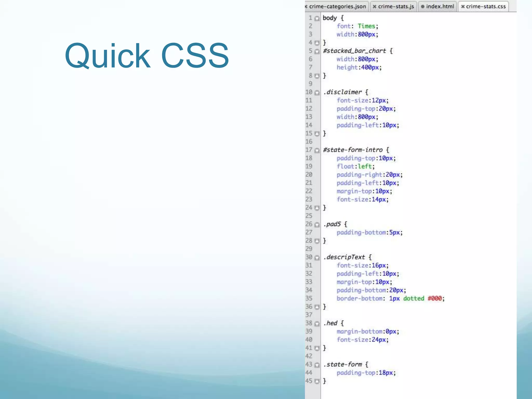This screenshot has width=532, height=399.
Task: Click the 'Quick CSS' slide title
Action: click(147, 56)
